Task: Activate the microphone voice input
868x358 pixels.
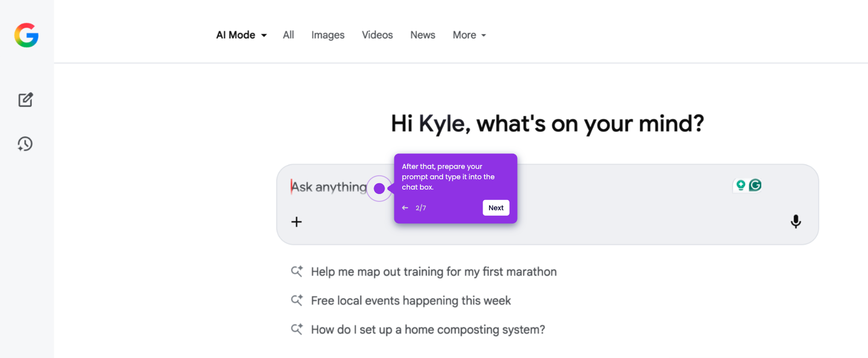Action: click(796, 222)
